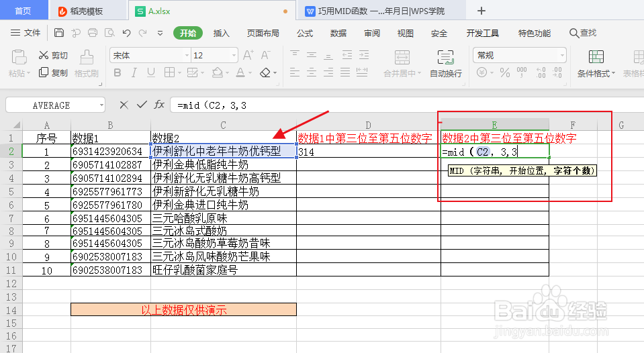The height and width of the screenshot is (353, 644).
Task: Click the select-all corner triangle
Action: [16, 125]
